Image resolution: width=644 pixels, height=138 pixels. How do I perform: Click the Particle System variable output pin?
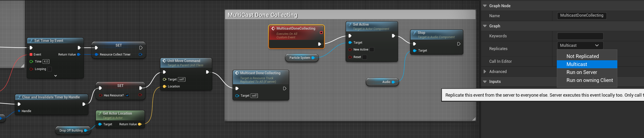[313, 58]
